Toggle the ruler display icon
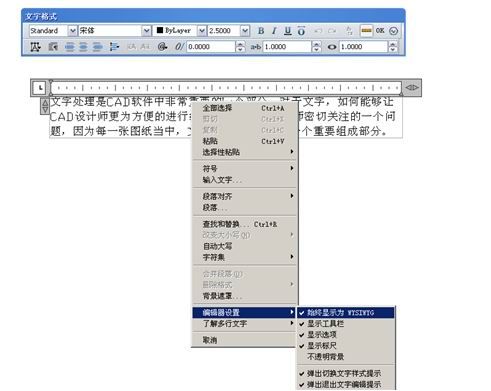491x391 pixels. [x=366, y=31]
